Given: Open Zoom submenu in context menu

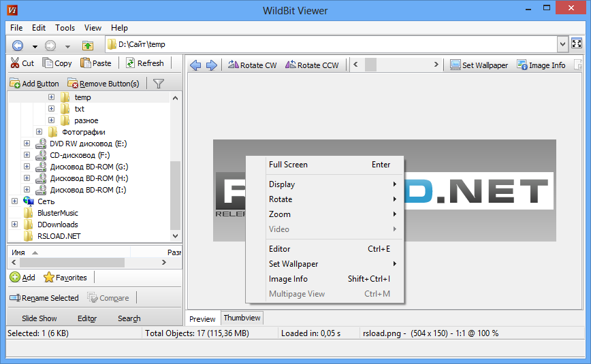Looking at the screenshot, I should click(325, 214).
